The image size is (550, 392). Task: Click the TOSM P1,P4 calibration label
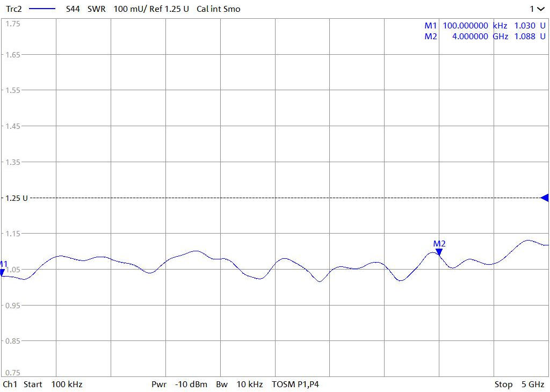tap(295, 384)
